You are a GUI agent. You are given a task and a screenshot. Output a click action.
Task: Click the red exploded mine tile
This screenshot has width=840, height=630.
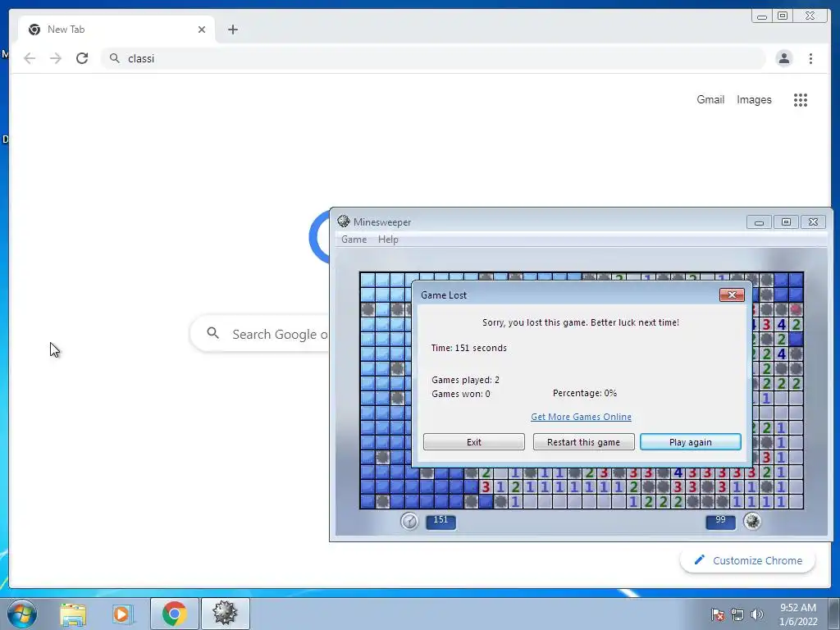[x=796, y=309]
